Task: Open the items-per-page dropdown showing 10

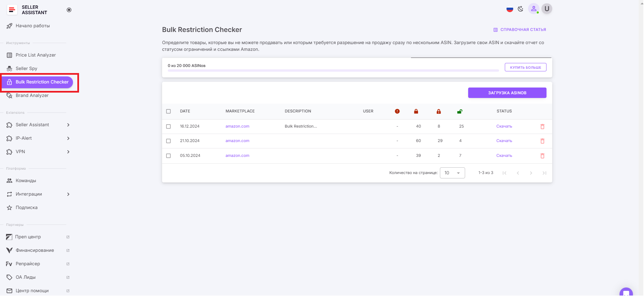Action: 452,173
